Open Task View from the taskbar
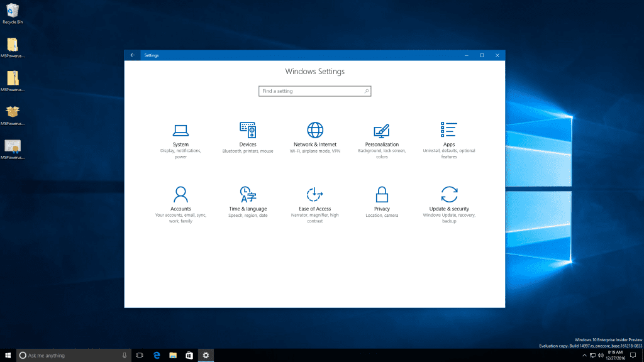The height and width of the screenshot is (362, 644). point(140,356)
